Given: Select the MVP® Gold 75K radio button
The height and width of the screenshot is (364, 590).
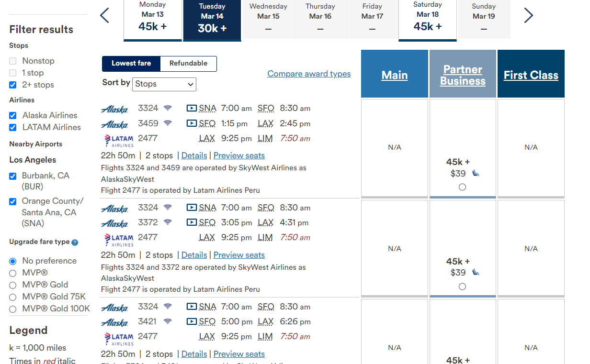Looking at the screenshot, I should click(13, 297).
